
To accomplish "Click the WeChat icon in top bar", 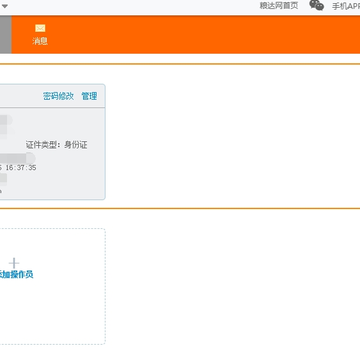I will point(316,5).
